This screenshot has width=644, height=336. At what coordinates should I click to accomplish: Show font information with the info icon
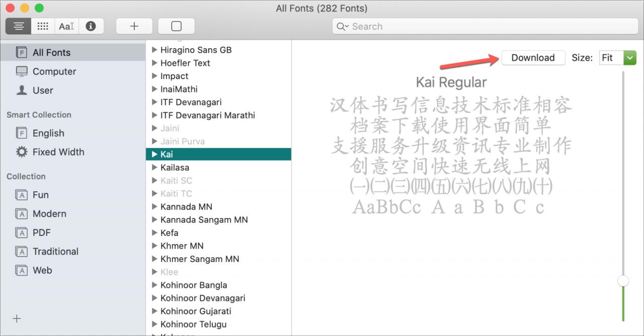click(91, 26)
